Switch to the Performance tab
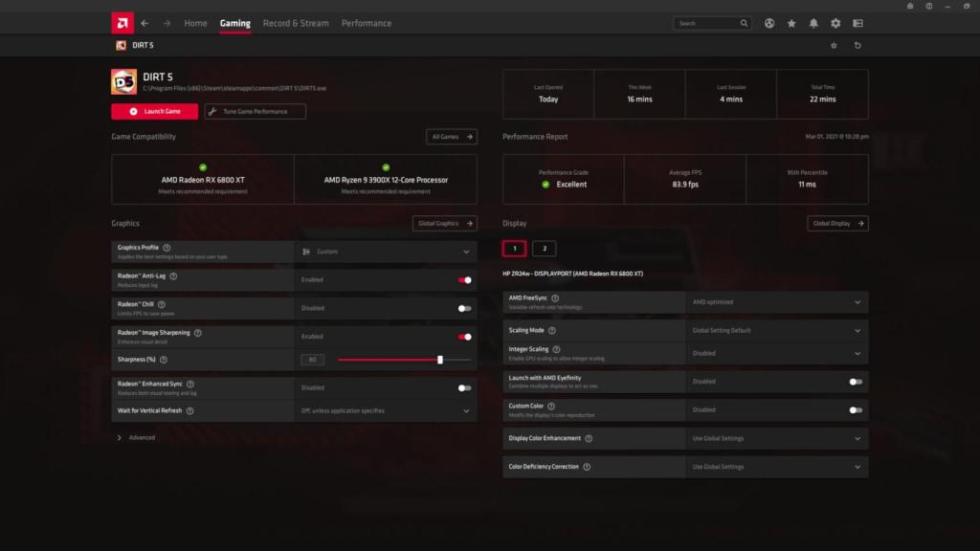 tap(366, 22)
